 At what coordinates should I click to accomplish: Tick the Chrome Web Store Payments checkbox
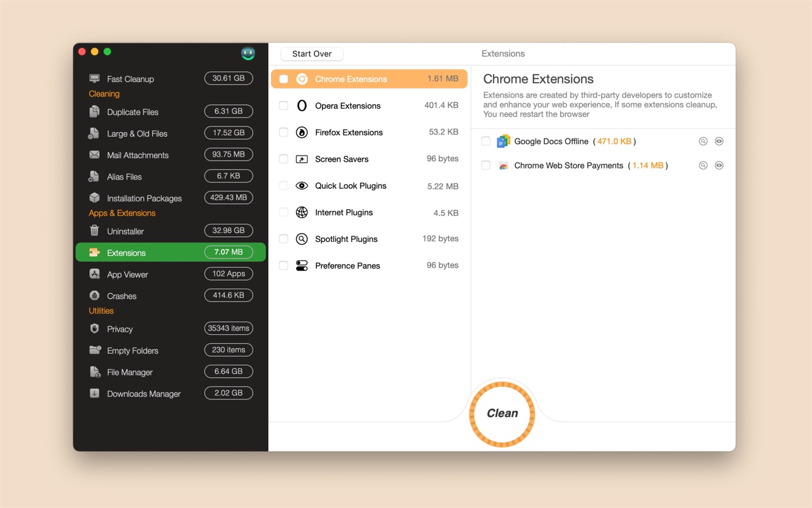click(x=486, y=166)
